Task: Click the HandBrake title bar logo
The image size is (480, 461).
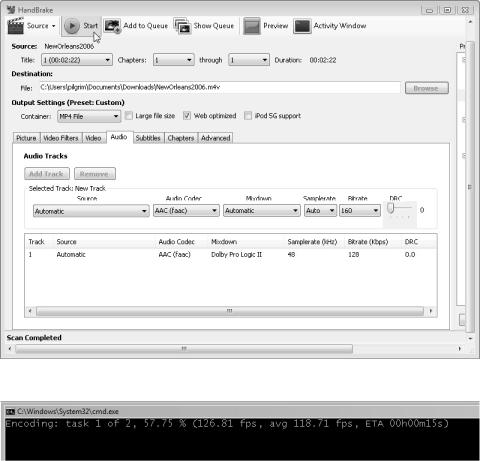Action: pos(11,10)
